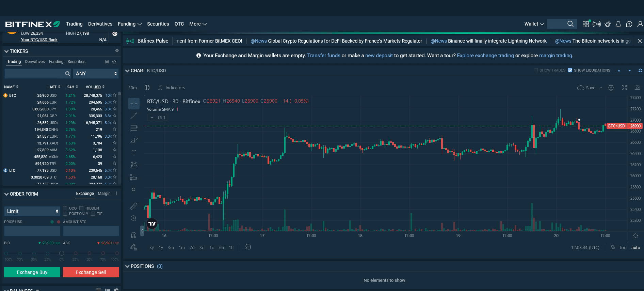Follow the new deposit link
This screenshot has height=291, width=644.
379,56
